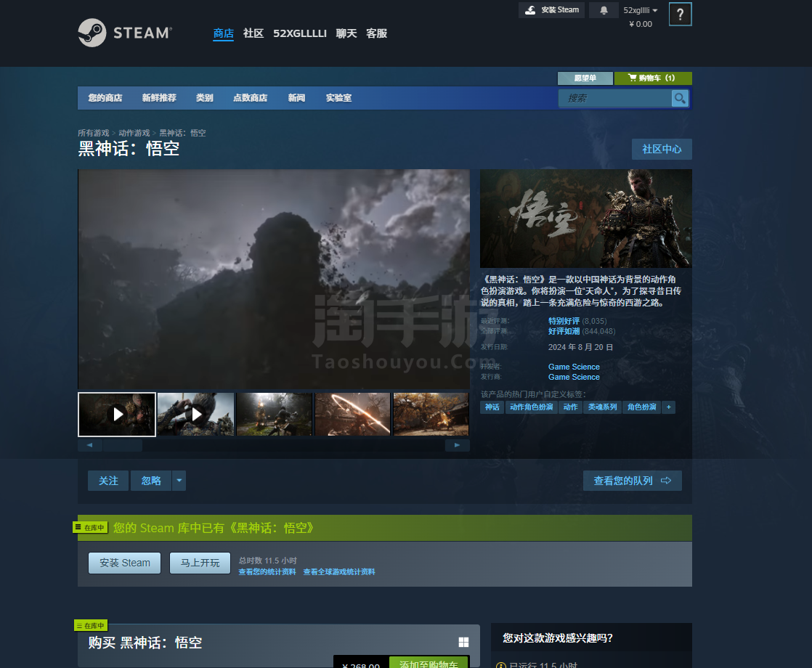Click the 关注 follow button
The height and width of the screenshot is (668, 812).
tap(108, 481)
